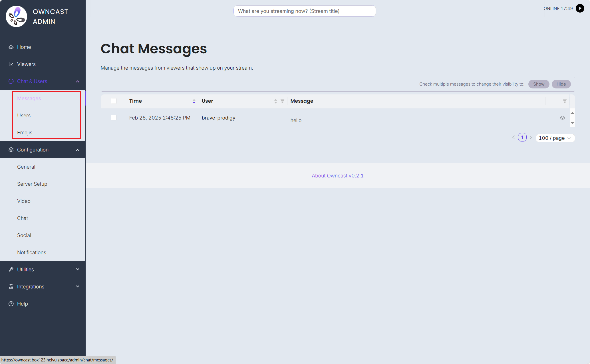Click the Feb 28, 2025 2:48:25 PM timestamp

click(160, 118)
